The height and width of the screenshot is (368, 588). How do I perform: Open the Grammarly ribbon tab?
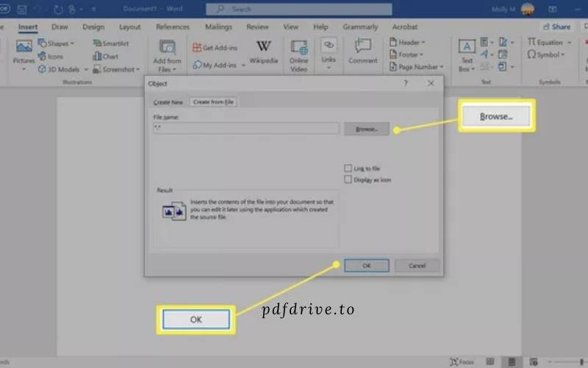tap(360, 26)
